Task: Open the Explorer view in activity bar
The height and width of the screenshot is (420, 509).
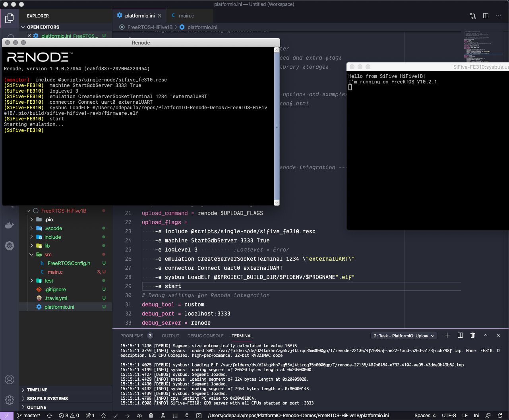Action: [9, 18]
